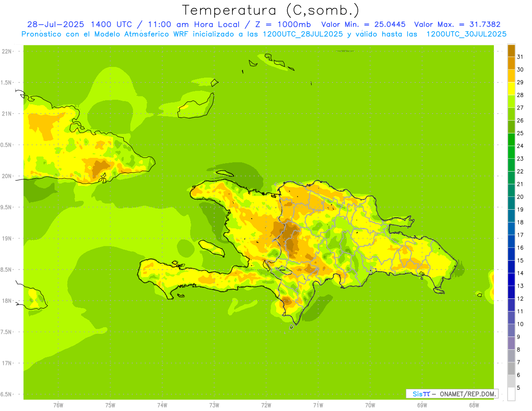Click the colorbar value label "5"
Screen dimensions: 532x411
click(518, 388)
